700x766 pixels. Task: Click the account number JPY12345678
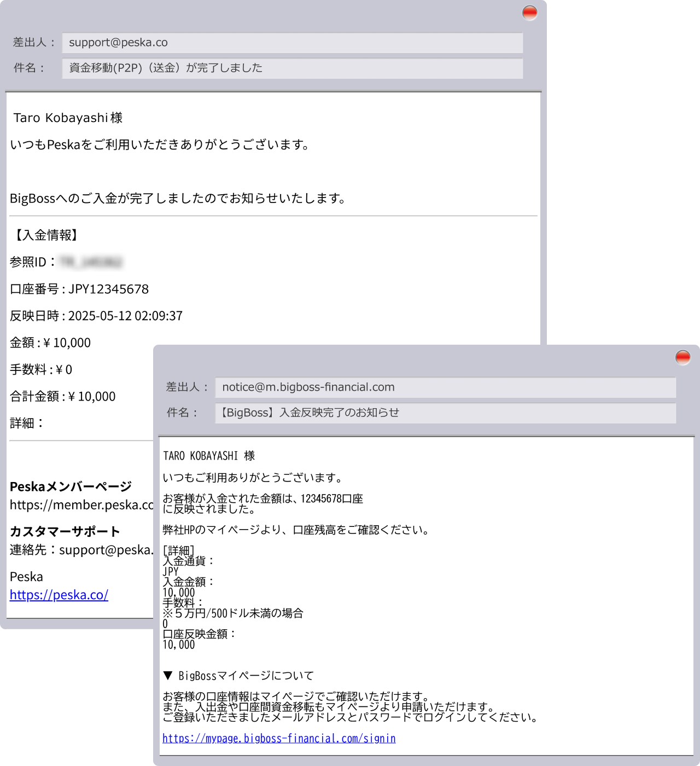108,289
